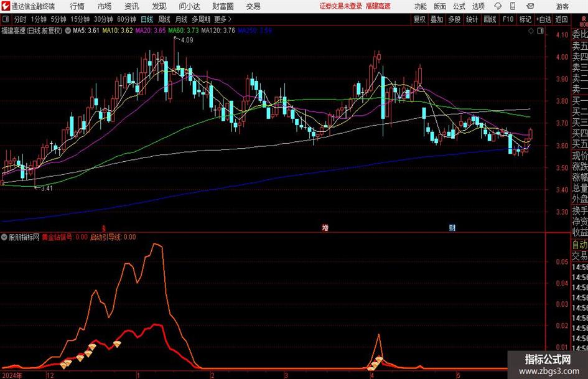This screenshot has height=379, width=588.
Task: Click the 财 event marker on chart
Action: click(452, 228)
